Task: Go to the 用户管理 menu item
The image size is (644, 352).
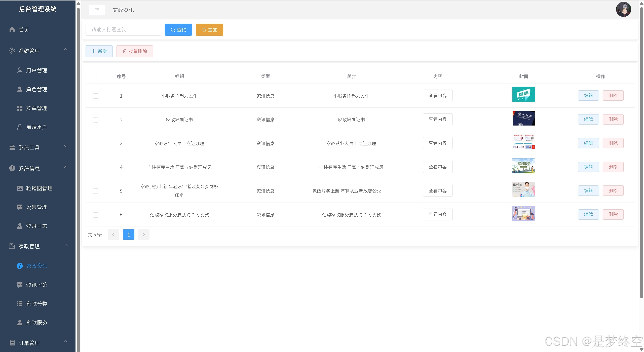Action: click(x=37, y=70)
